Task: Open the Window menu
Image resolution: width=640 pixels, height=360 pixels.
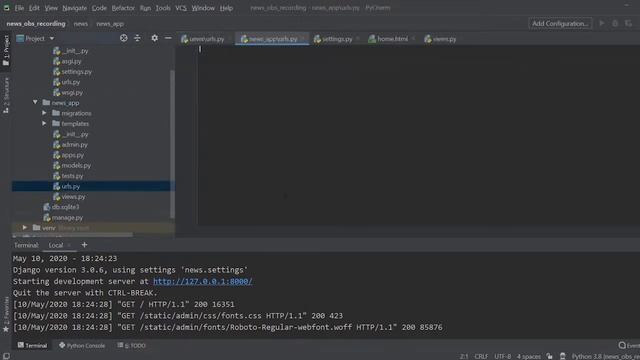Action: [203, 8]
